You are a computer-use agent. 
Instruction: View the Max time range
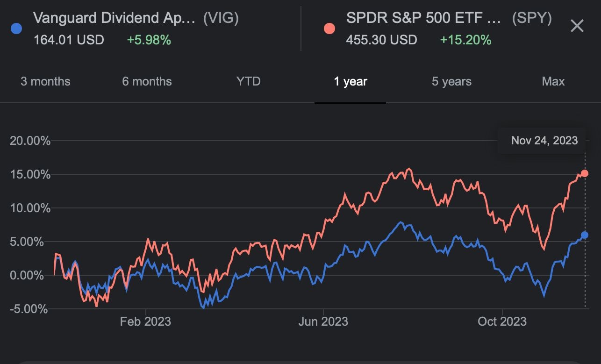click(553, 81)
